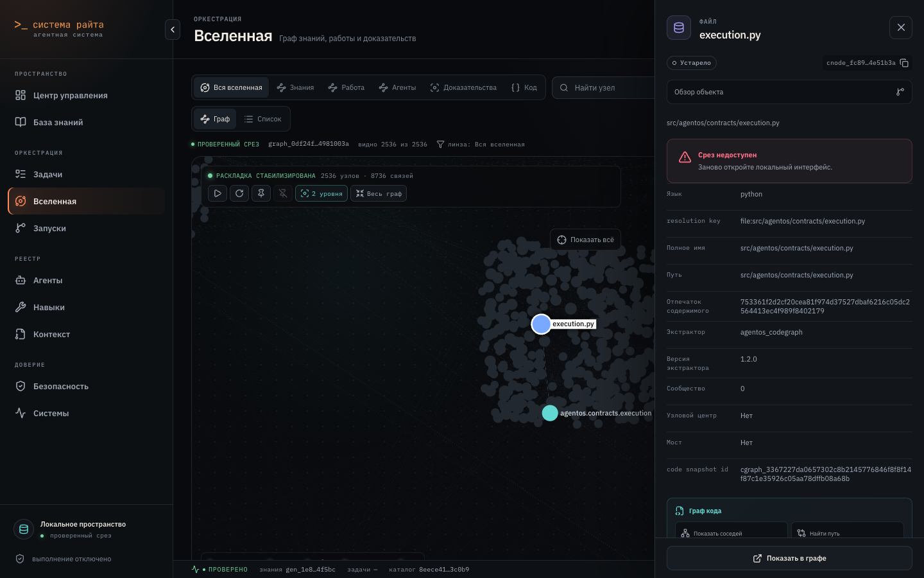The height and width of the screenshot is (578, 924).
Task: Click the branch icon in Обзор объекта
Action: coord(900,92)
